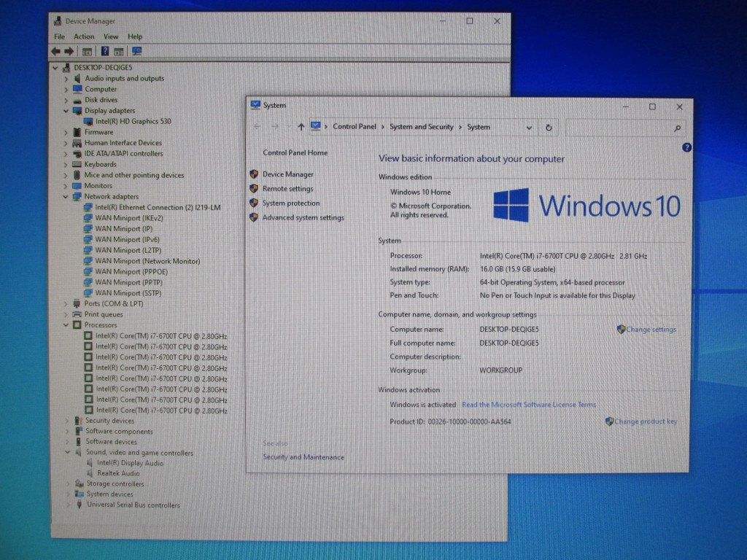Open Remote settings link
This screenshot has height=560, width=747.
tap(288, 189)
